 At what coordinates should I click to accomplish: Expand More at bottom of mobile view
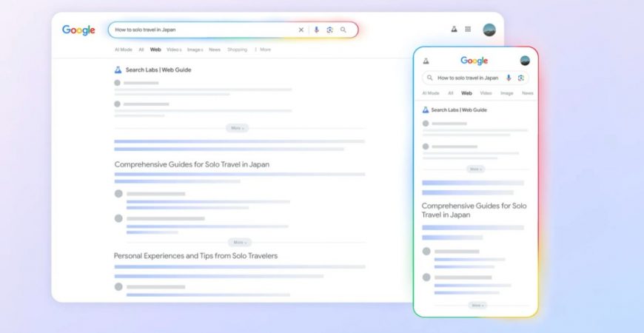[x=477, y=306]
